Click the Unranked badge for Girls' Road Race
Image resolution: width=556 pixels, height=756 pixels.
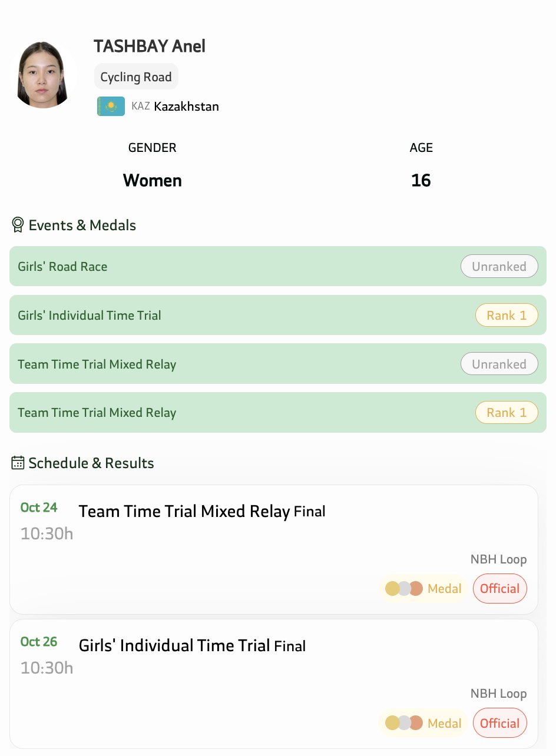pyautogui.click(x=499, y=266)
